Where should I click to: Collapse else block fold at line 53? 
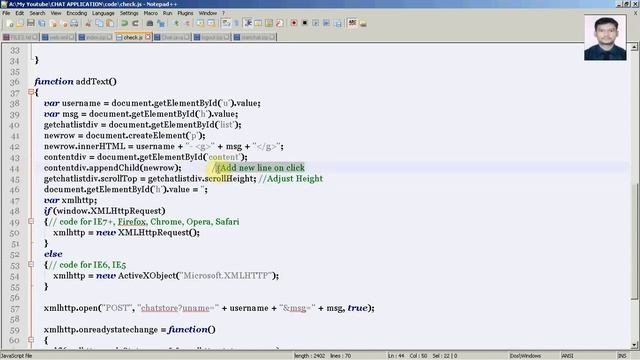coord(31,264)
